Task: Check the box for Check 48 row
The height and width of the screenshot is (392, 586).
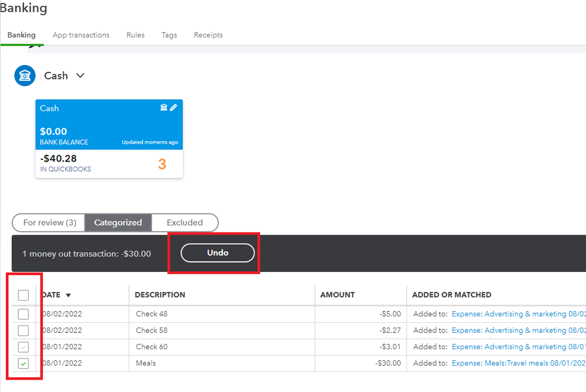Action: click(x=23, y=314)
